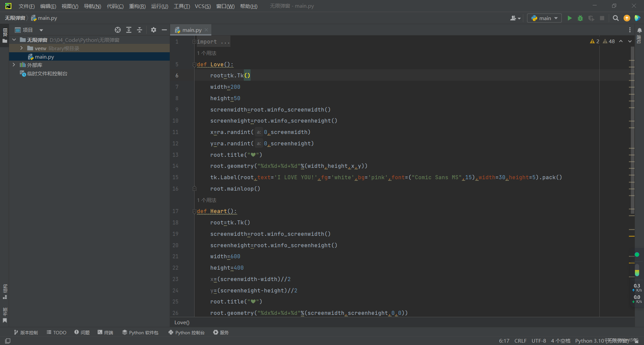The height and width of the screenshot is (345, 644).
Task: Open the user account icon
Action: [x=515, y=18]
